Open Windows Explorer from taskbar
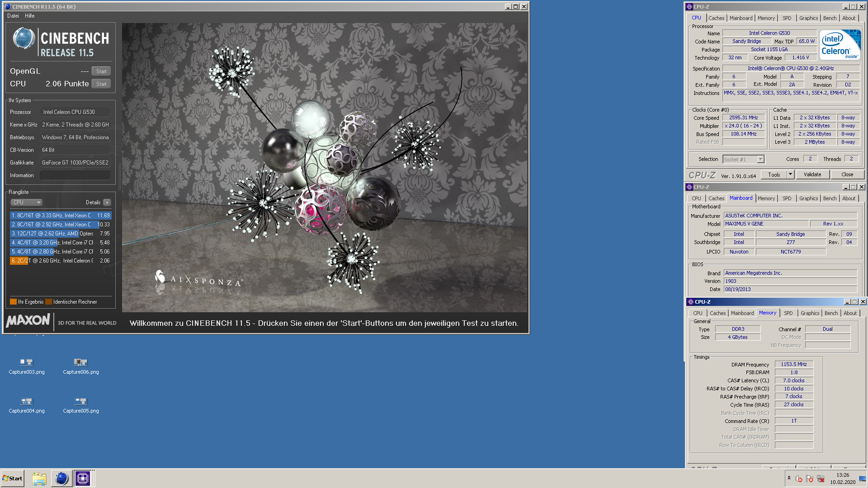 (x=39, y=479)
